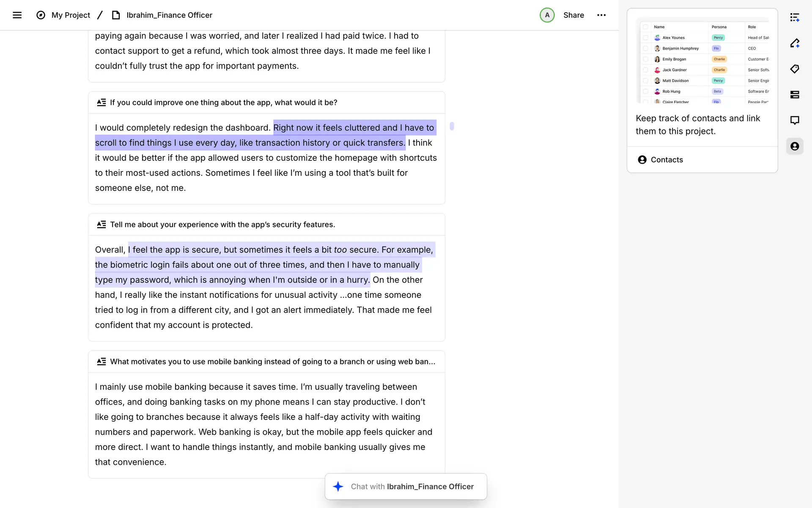Viewport: 812px width, 508px height.
Task: Open the tags sidebar icon
Action: click(x=795, y=69)
